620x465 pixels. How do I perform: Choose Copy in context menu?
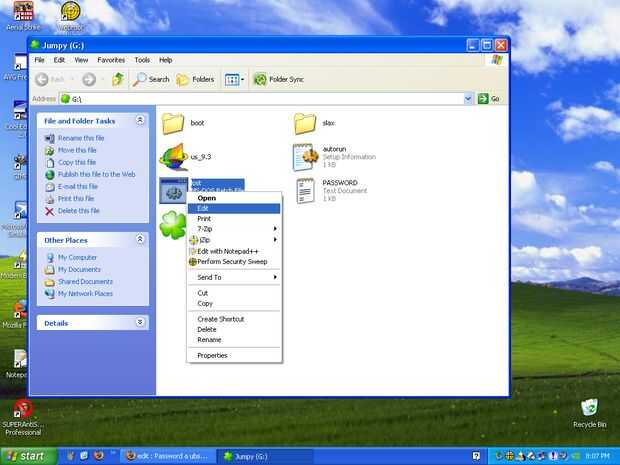tap(234, 304)
